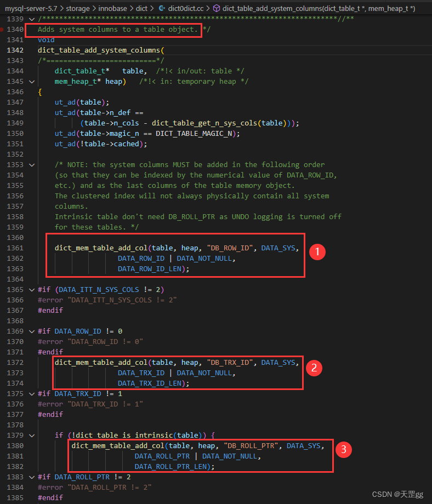Click the dict folder breadcrumb
Screen dimensions: 432x504
tap(141, 8)
